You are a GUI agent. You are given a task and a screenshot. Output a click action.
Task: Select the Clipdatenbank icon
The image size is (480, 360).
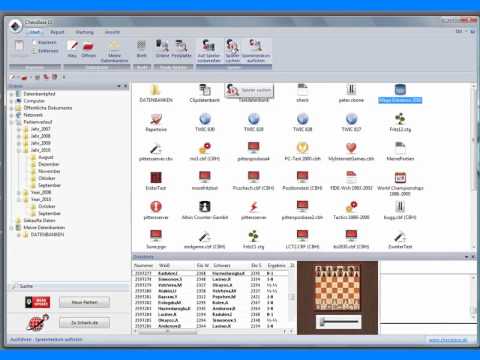[x=205, y=94]
